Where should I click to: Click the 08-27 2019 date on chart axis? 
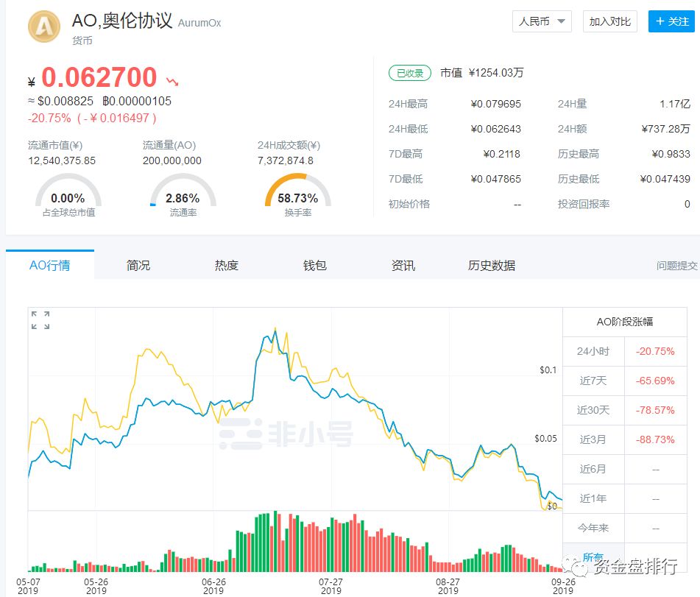[448, 586]
